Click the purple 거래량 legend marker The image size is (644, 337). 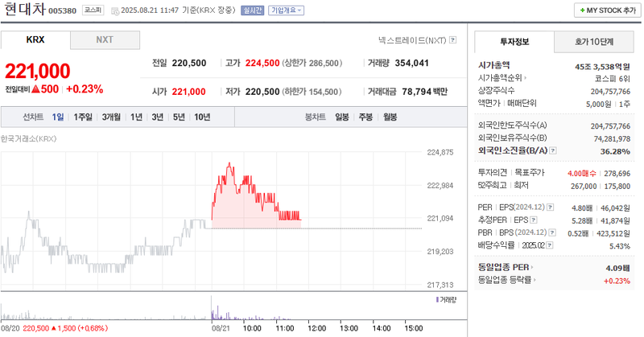[x=437, y=300]
